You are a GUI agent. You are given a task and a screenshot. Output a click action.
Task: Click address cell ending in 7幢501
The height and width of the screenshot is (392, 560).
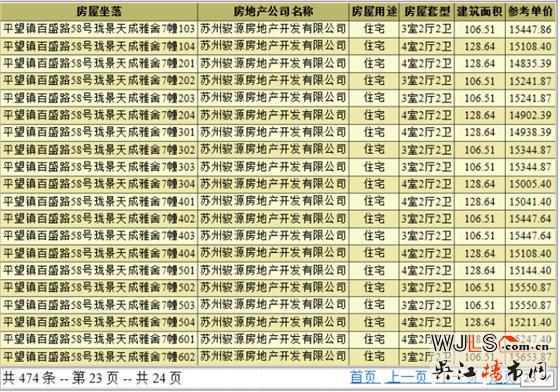(99, 270)
